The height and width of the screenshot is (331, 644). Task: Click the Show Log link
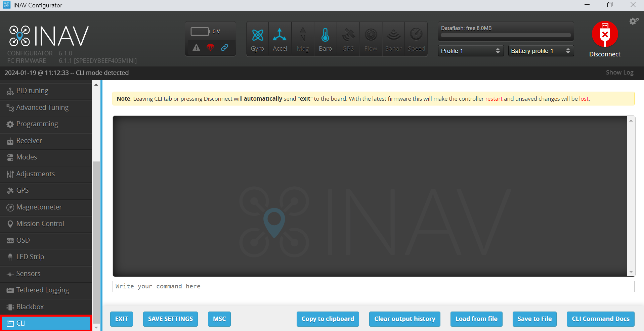click(619, 73)
